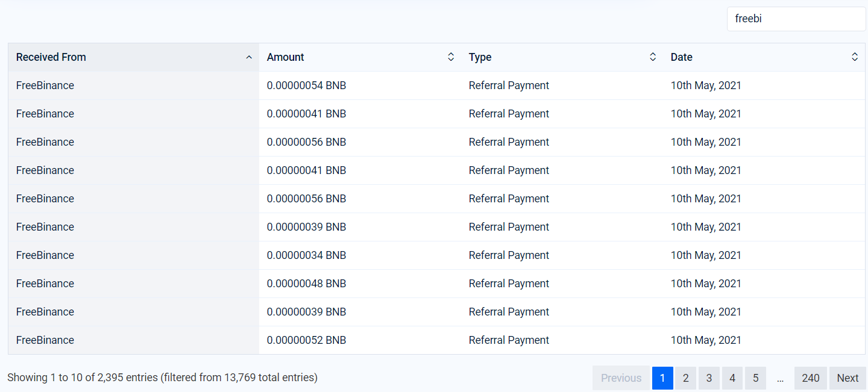Click Referral Payment in the 0.00000034 BNB row
Screen dimensions: 868x392
[x=509, y=255]
